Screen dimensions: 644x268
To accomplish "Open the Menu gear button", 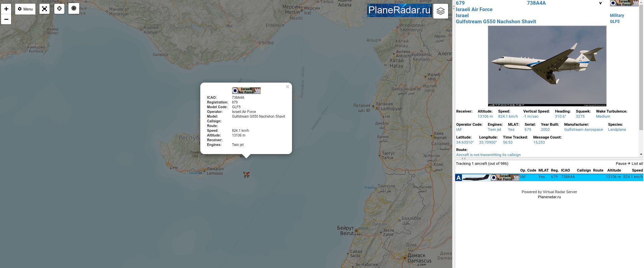I will (x=25, y=9).
